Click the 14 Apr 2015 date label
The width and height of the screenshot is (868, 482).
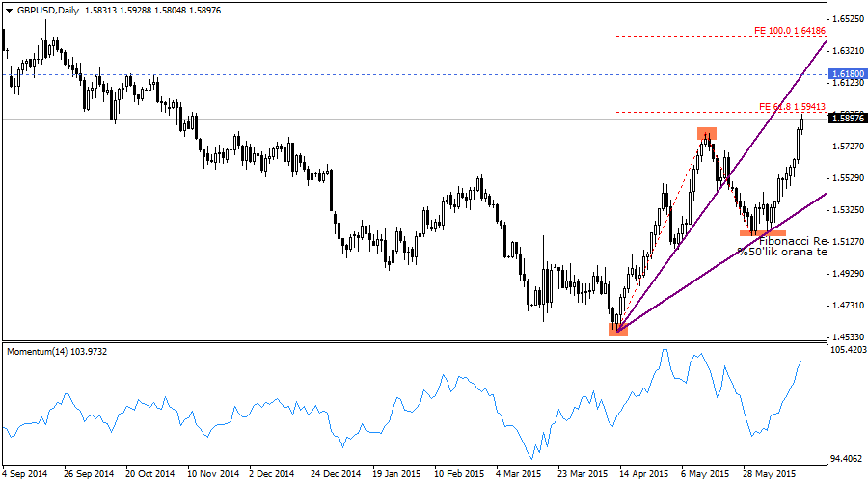[x=641, y=474]
